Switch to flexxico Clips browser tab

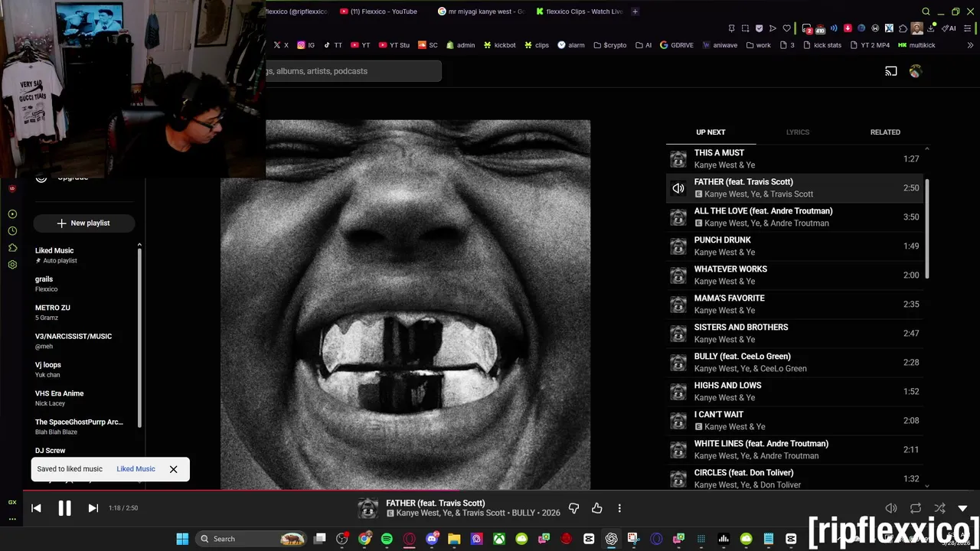(x=580, y=11)
